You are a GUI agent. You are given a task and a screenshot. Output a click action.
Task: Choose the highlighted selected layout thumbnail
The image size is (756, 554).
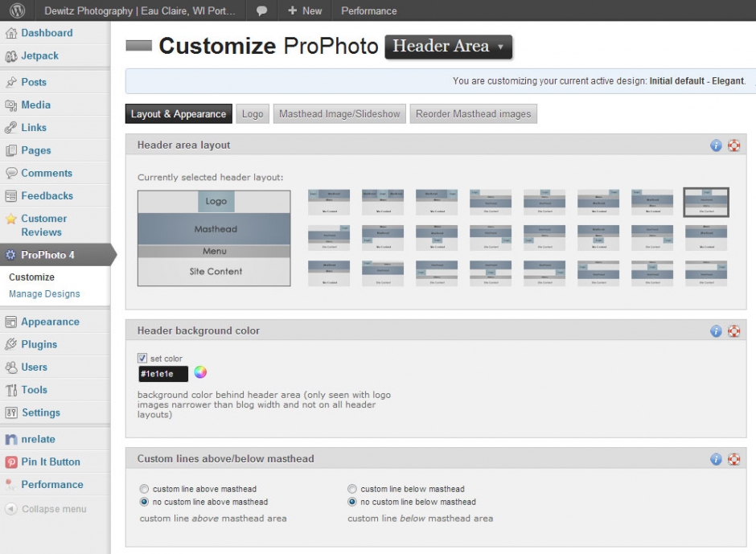[706, 202]
